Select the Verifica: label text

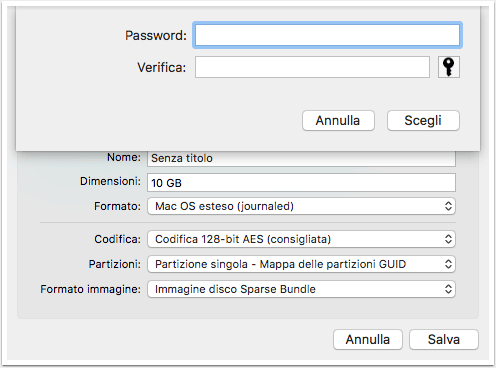162,67
